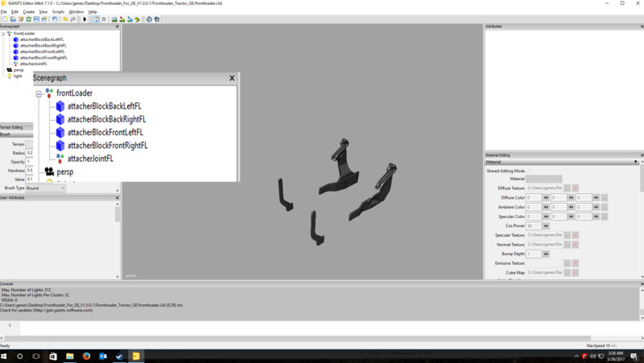Open Diffuse Color picker button

(x=604, y=197)
